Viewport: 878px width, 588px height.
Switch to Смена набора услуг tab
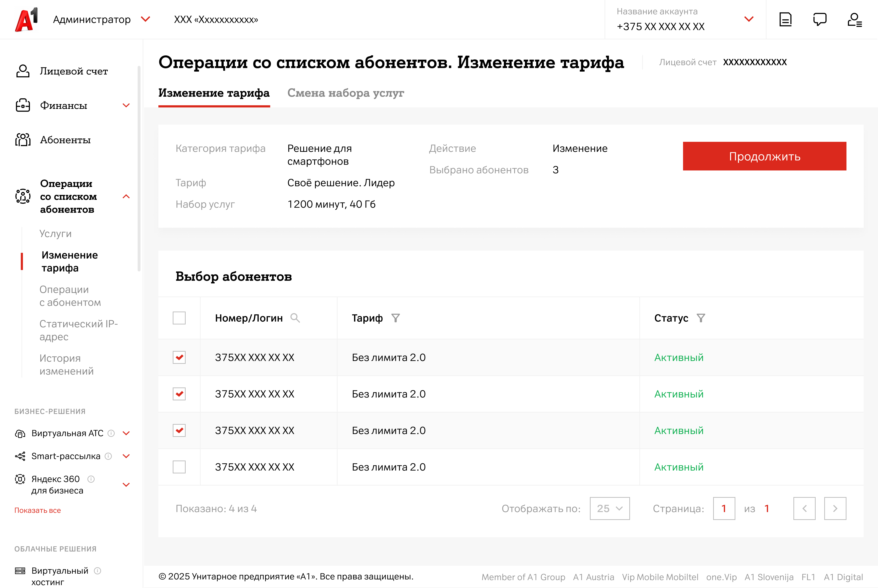(345, 93)
